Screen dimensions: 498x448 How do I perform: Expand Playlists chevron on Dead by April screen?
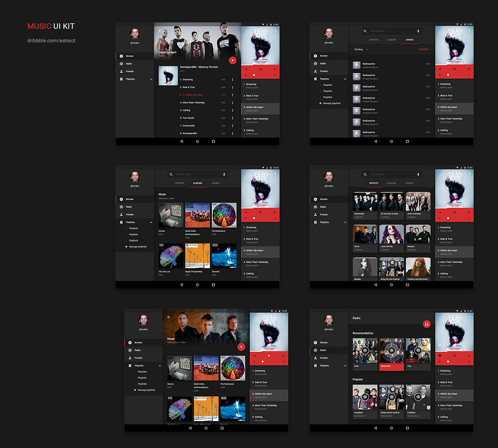[x=151, y=79]
